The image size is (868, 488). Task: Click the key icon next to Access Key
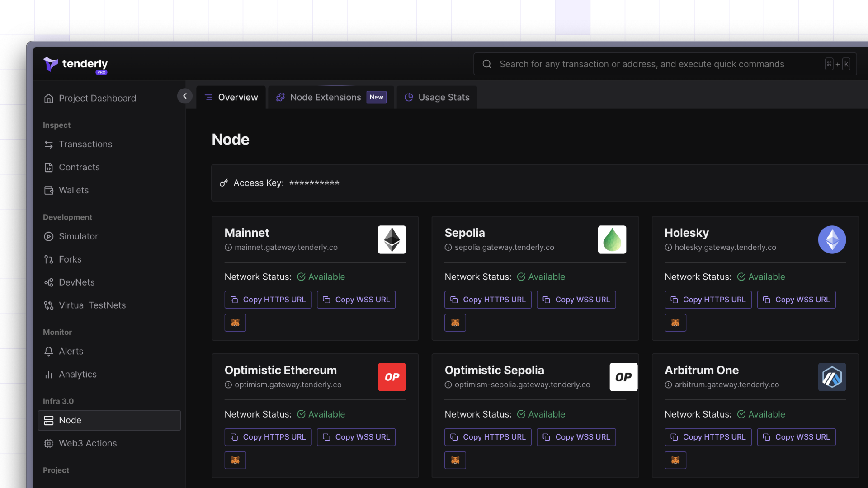224,183
